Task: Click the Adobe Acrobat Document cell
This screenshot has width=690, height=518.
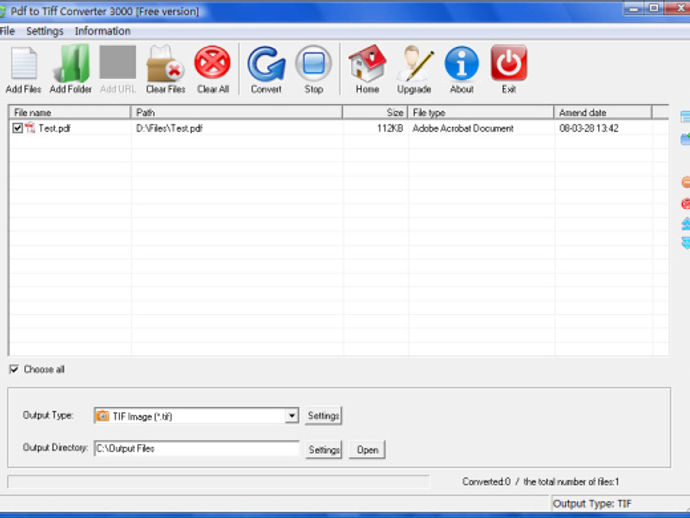Action: point(463,128)
